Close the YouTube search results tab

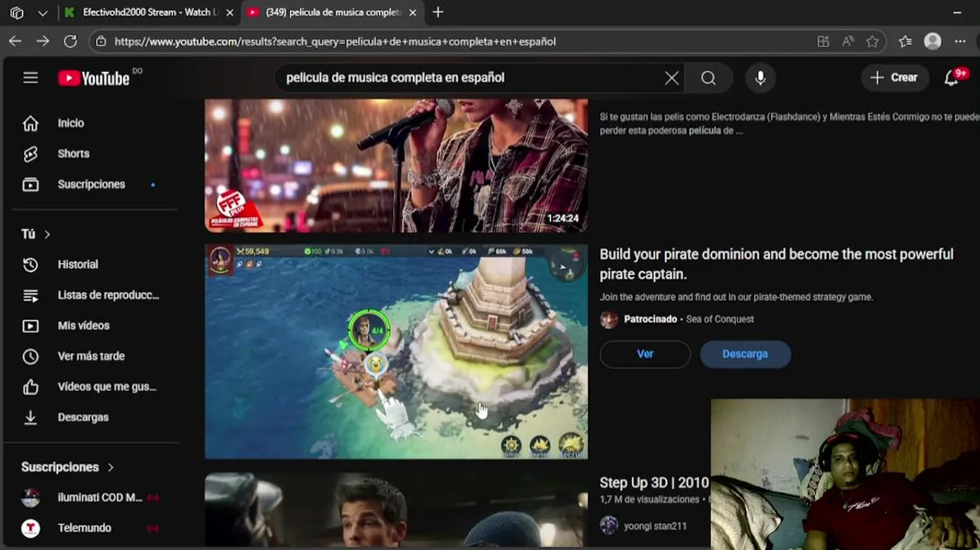(413, 12)
